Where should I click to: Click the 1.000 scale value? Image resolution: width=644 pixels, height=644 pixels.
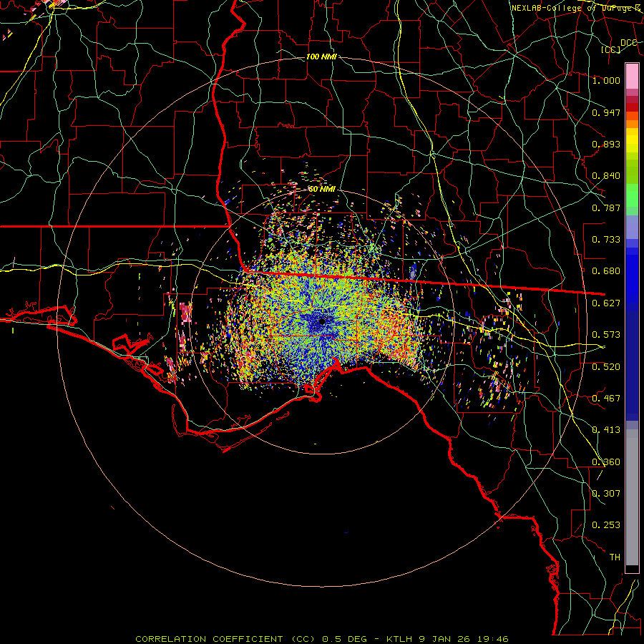coord(606,80)
